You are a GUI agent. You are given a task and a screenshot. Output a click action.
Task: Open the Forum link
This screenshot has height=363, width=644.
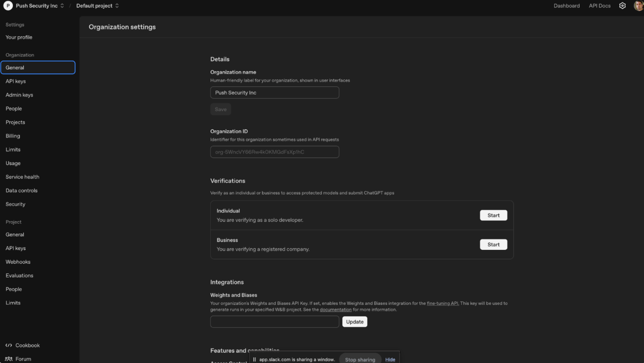tap(23, 359)
